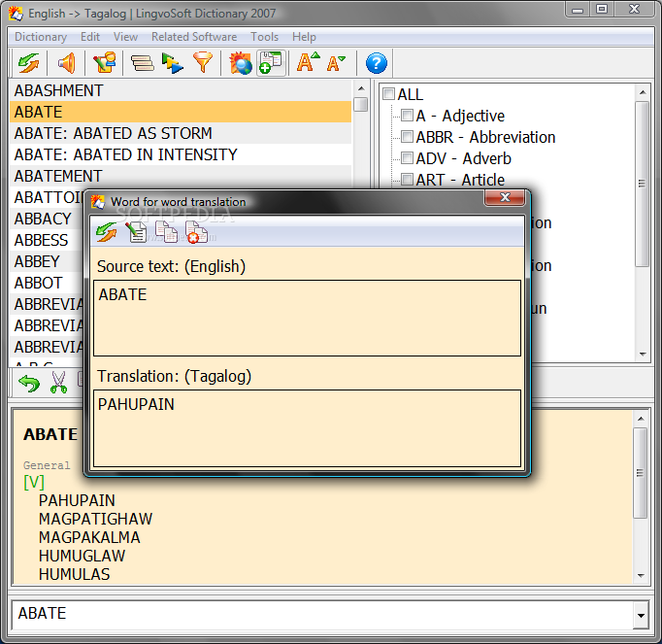Click translation pane scrollbar up arrow

[641, 419]
